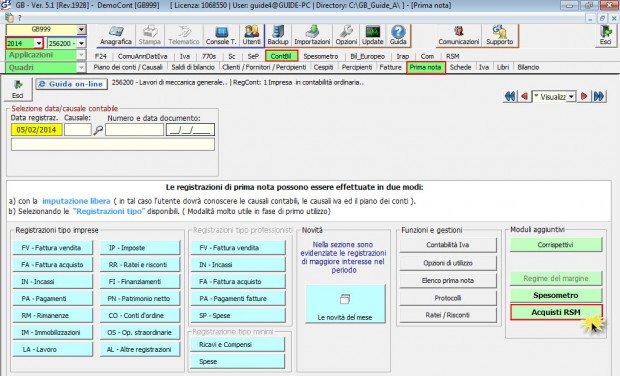Click the Causale input field
The image size is (620, 376).
coord(78,130)
